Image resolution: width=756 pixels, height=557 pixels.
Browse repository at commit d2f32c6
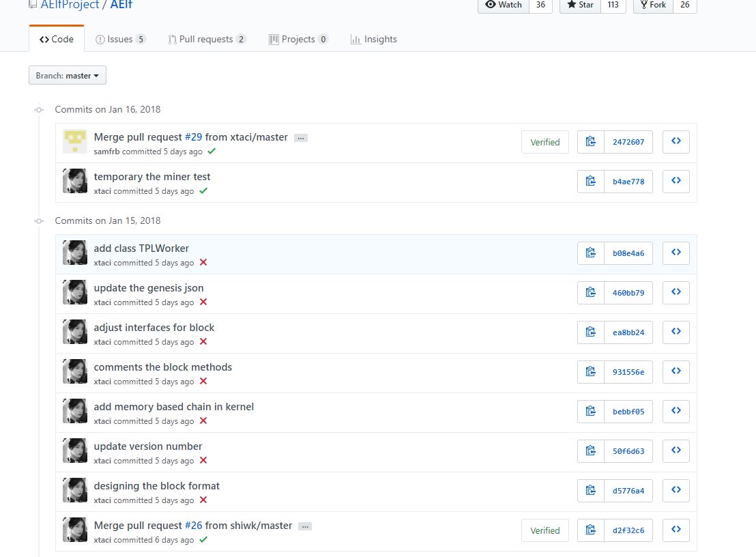click(x=676, y=530)
